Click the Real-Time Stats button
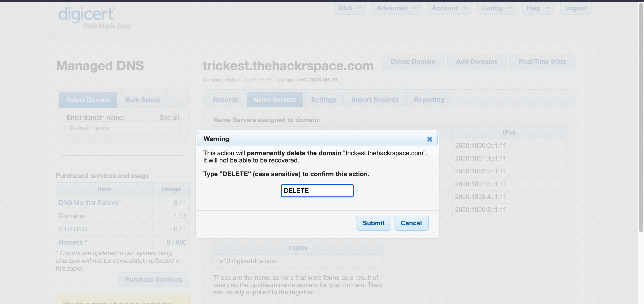Viewport: 644px width, 304px height. tap(542, 61)
